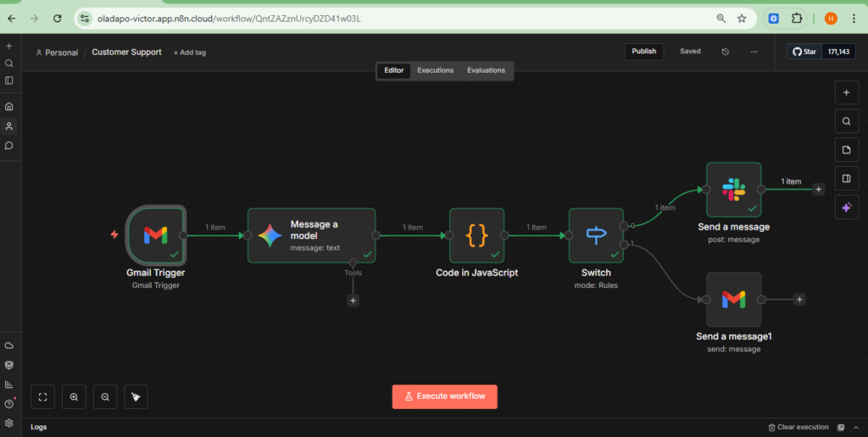Open the workflow more options menu
The width and height of the screenshot is (868, 437).
pyautogui.click(x=754, y=52)
